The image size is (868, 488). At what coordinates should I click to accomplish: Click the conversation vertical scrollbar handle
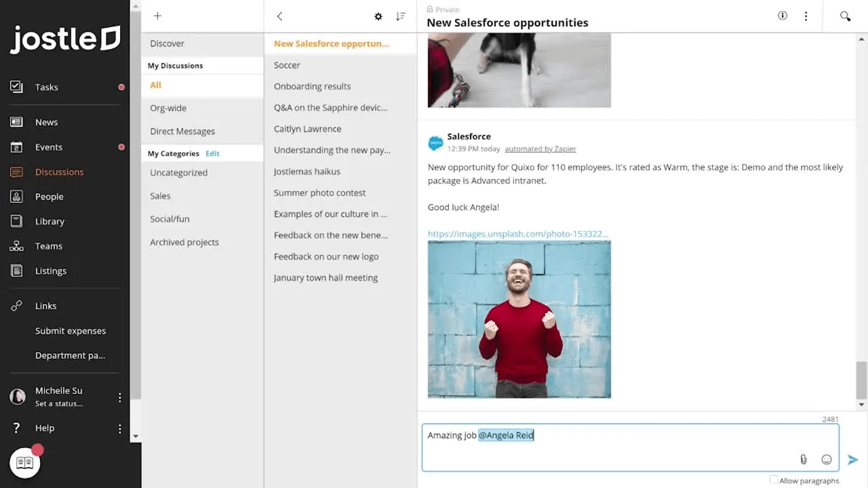861,380
